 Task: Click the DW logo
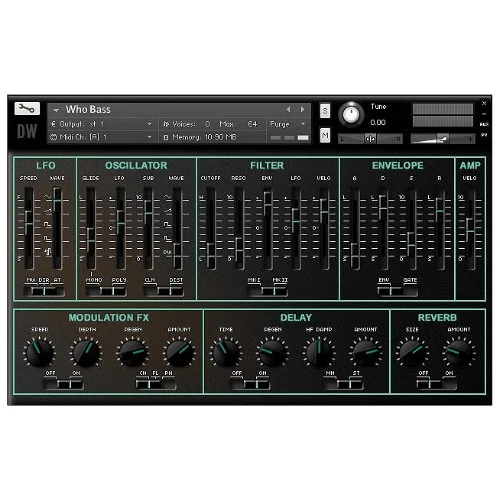click(27, 131)
